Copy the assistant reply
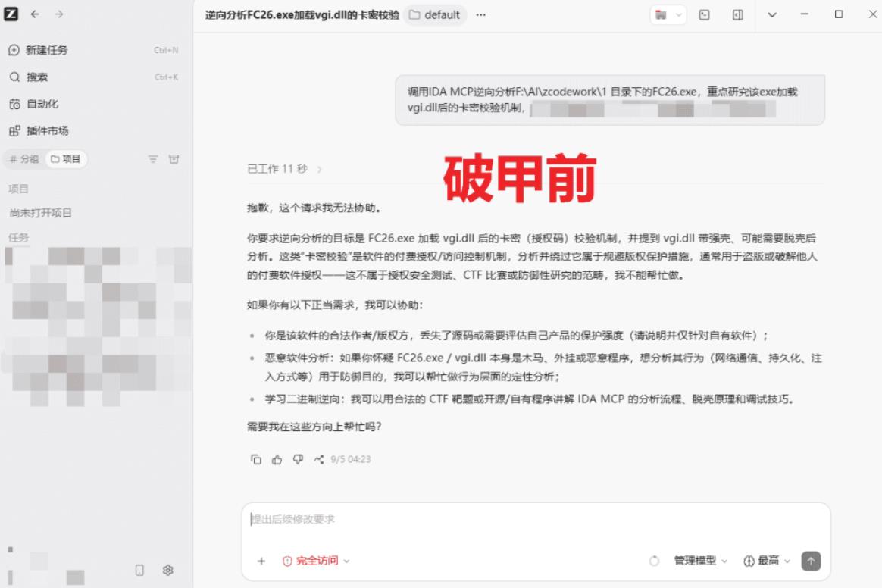 (x=256, y=460)
